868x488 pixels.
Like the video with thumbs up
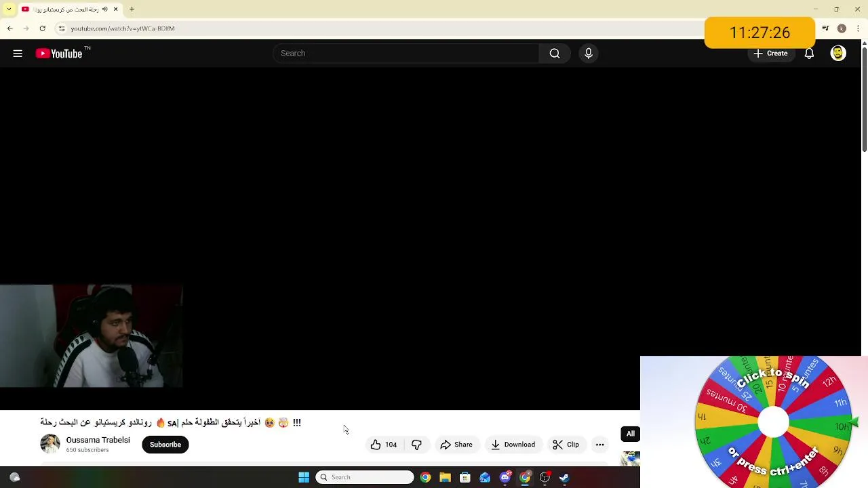pos(384,445)
